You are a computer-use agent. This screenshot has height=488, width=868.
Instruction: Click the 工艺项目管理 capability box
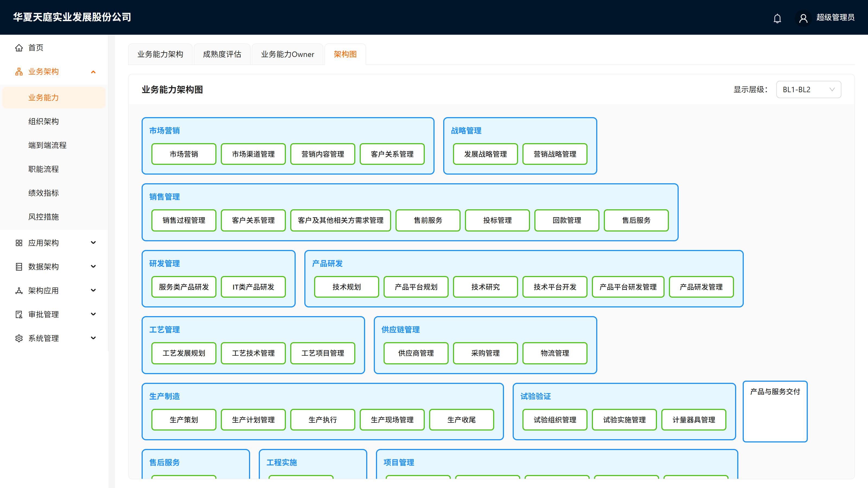323,353
